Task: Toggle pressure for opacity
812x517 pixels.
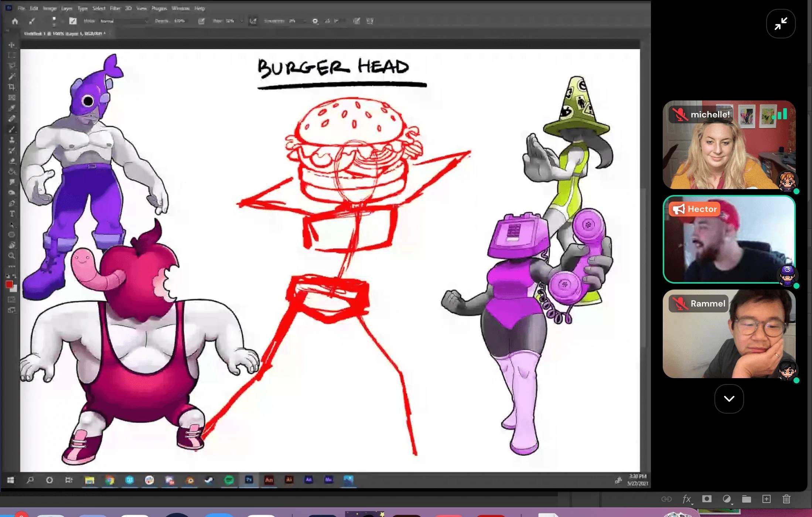Action: click(201, 21)
